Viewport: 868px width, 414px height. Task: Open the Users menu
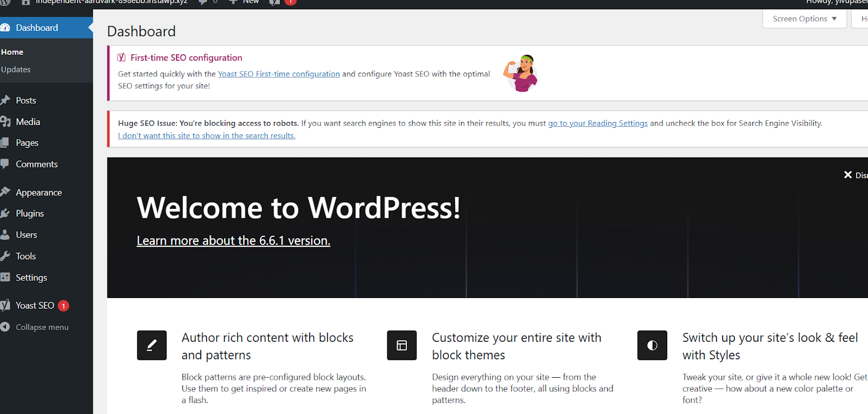(27, 235)
